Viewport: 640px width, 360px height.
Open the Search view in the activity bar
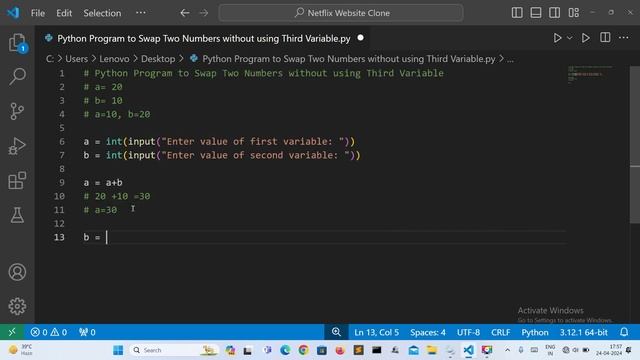point(17,76)
